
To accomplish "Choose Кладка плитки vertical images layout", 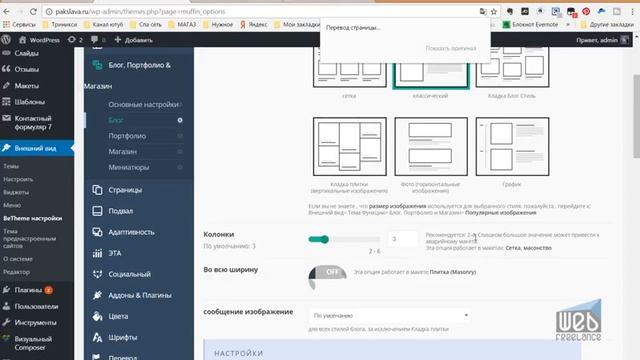I will click(x=349, y=147).
